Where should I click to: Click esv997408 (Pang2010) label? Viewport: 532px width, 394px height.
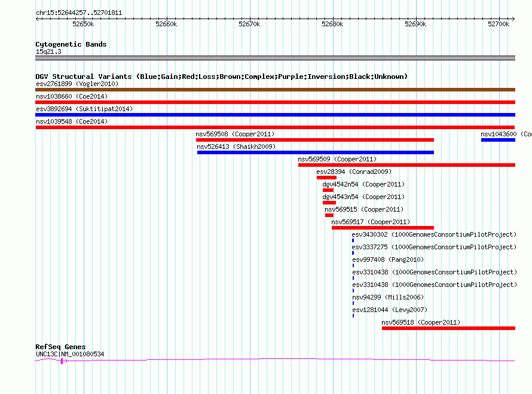pos(388,259)
